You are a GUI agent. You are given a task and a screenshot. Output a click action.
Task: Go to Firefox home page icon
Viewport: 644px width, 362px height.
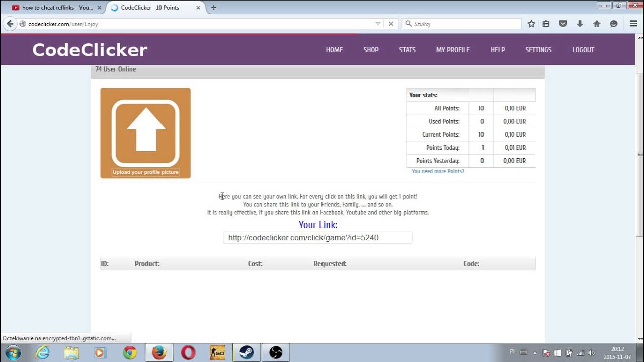tap(597, 24)
